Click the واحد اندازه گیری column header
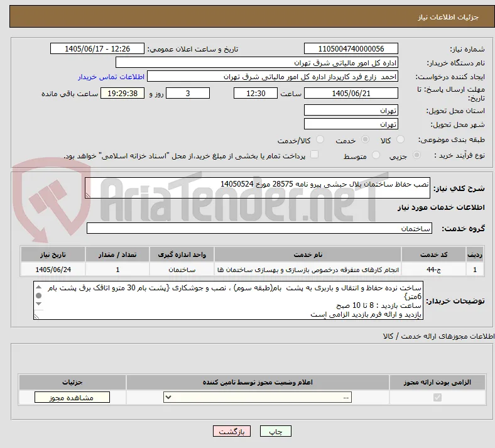The height and width of the screenshot is (448, 495). point(182,254)
